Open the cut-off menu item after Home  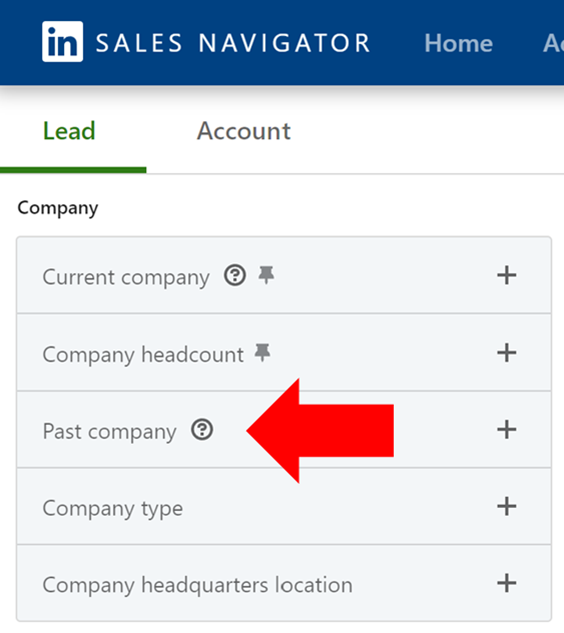pos(554,43)
